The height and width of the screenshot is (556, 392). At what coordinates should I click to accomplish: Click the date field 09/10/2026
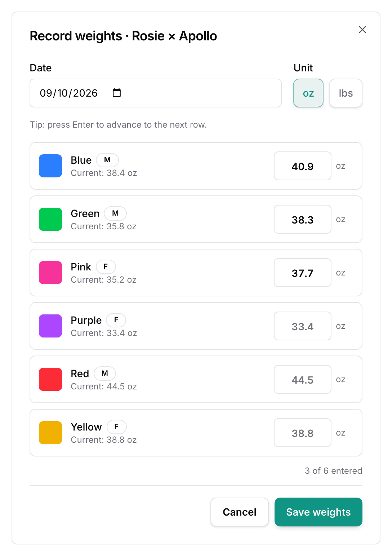(156, 93)
